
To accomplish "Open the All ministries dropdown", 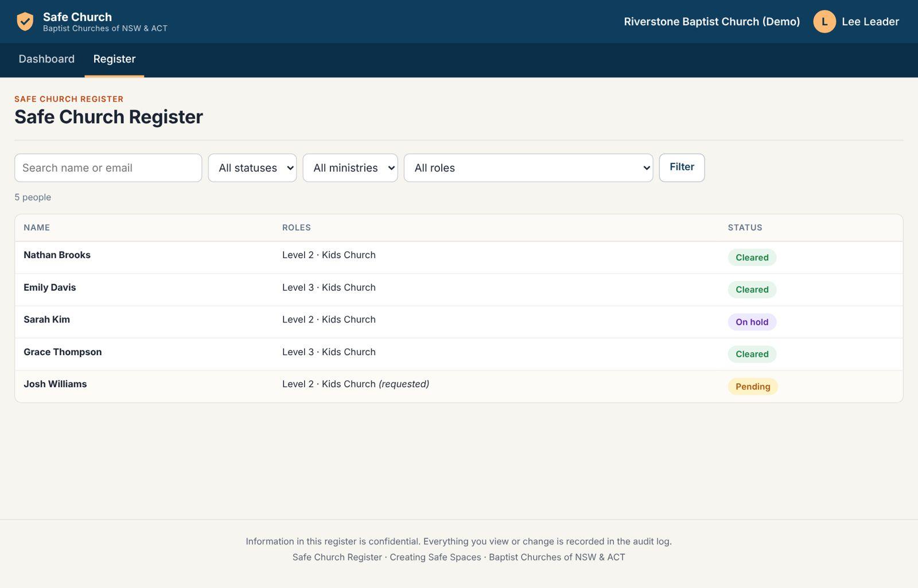I will point(350,168).
